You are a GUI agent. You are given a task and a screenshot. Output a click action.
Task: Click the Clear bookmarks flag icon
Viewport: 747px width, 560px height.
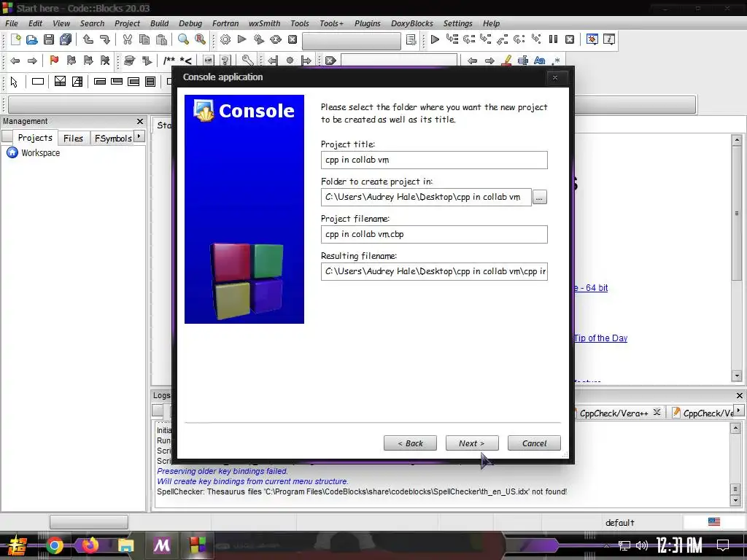click(105, 61)
